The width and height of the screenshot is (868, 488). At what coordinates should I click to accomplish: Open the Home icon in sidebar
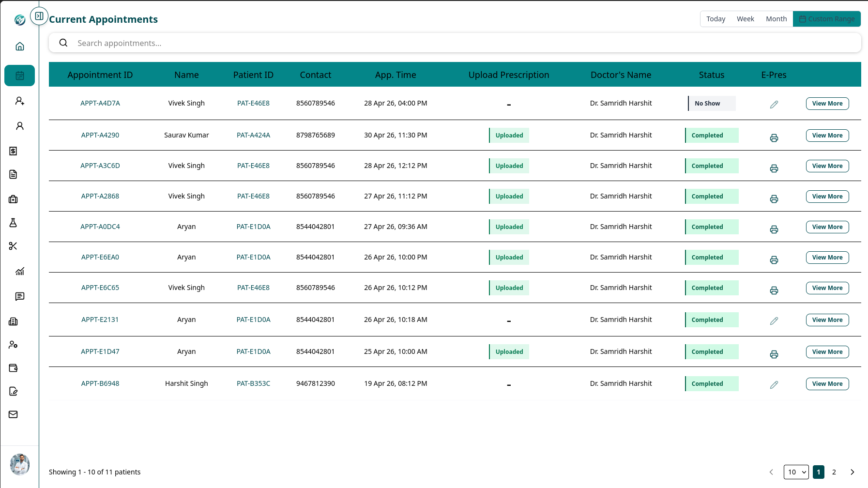pyautogui.click(x=20, y=46)
